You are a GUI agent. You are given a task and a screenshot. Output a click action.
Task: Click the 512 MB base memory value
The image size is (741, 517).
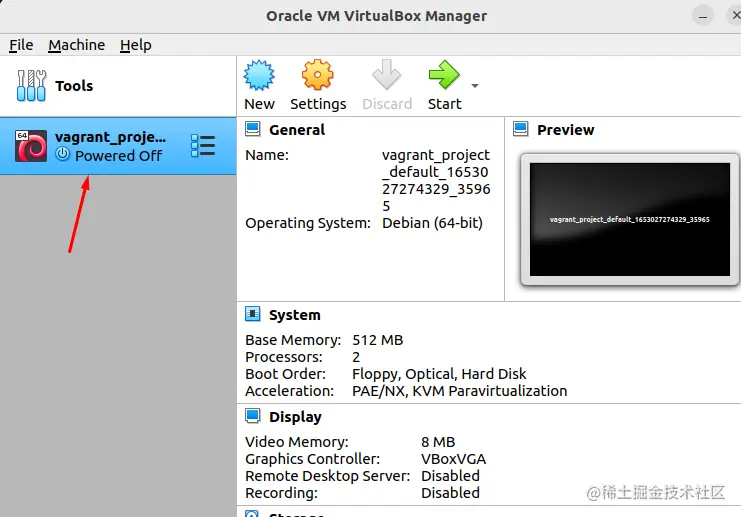coord(378,340)
